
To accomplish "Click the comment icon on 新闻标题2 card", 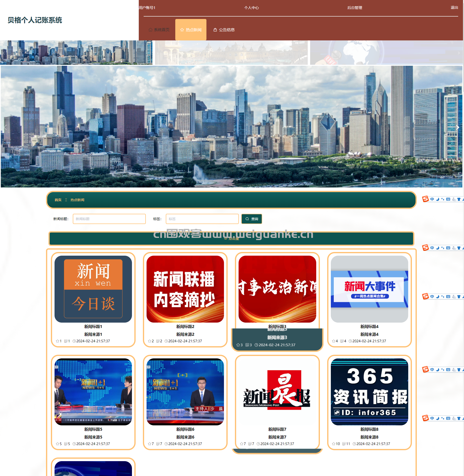I will (x=158, y=341).
